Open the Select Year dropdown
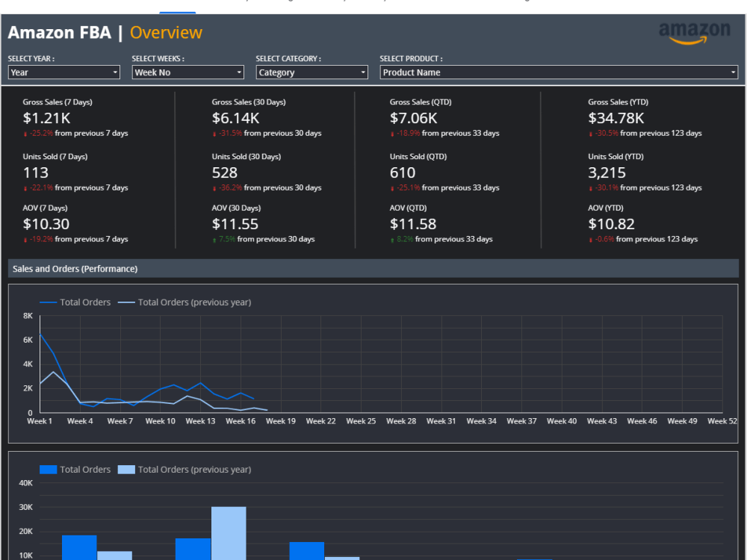This screenshot has height=560, width=747. pos(63,72)
